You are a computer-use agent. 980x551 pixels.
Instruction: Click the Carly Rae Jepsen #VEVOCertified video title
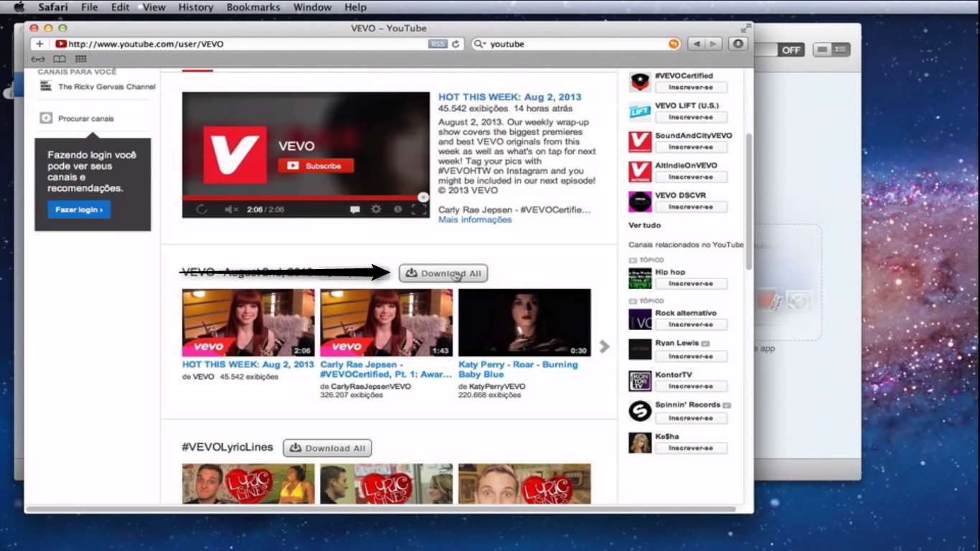pyautogui.click(x=385, y=369)
